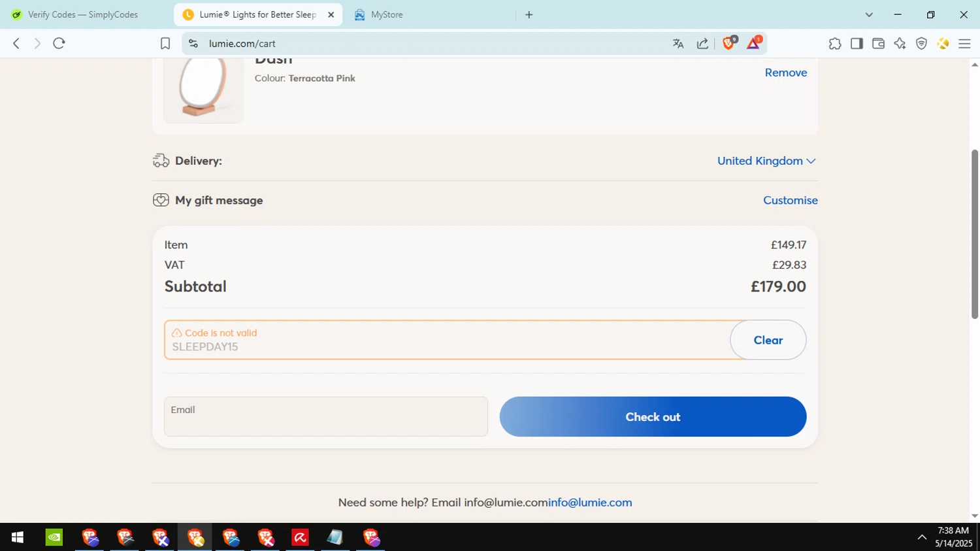Click the Subtotal £179.00 amount
Viewport: 980px width, 551px height.
pos(778,286)
